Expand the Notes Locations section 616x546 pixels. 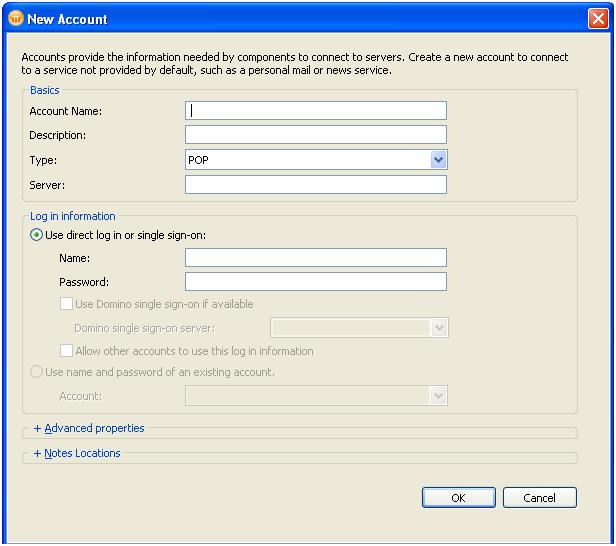coord(82,453)
